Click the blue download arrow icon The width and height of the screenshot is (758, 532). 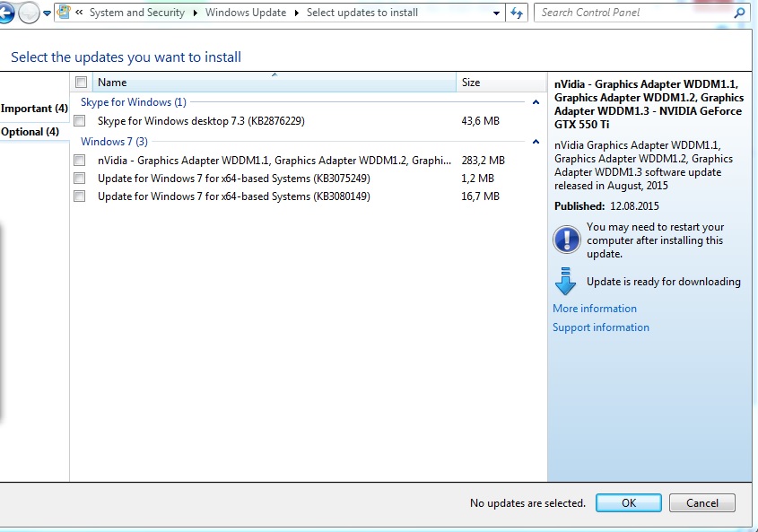pos(565,281)
